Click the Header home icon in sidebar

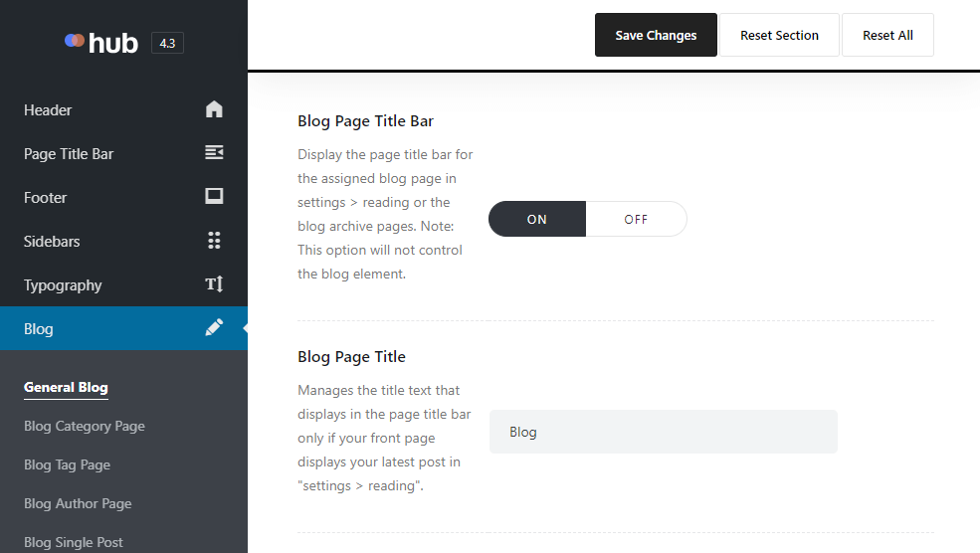(x=214, y=109)
